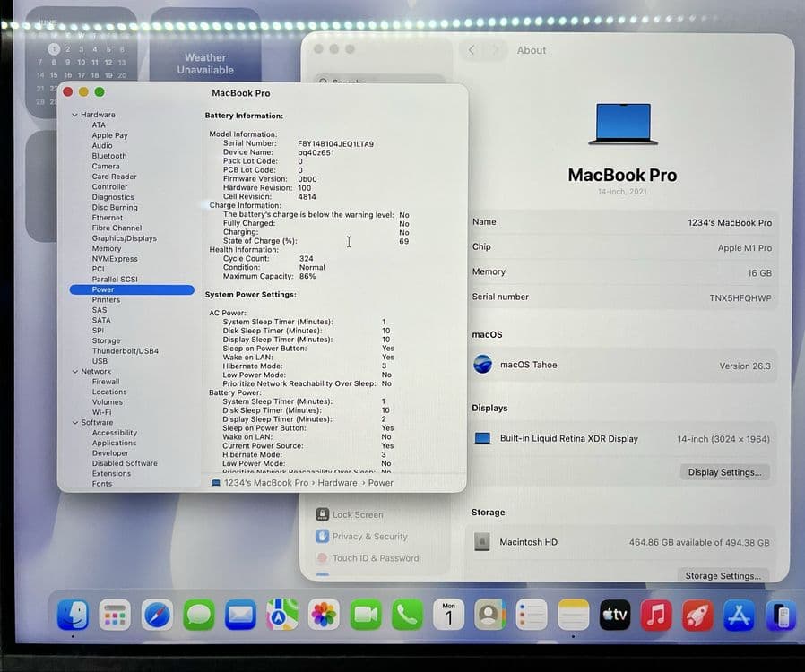Image resolution: width=805 pixels, height=672 pixels.
Task: Select Thunderbolt/USB4 in Hardware list
Action: pos(125,351)
